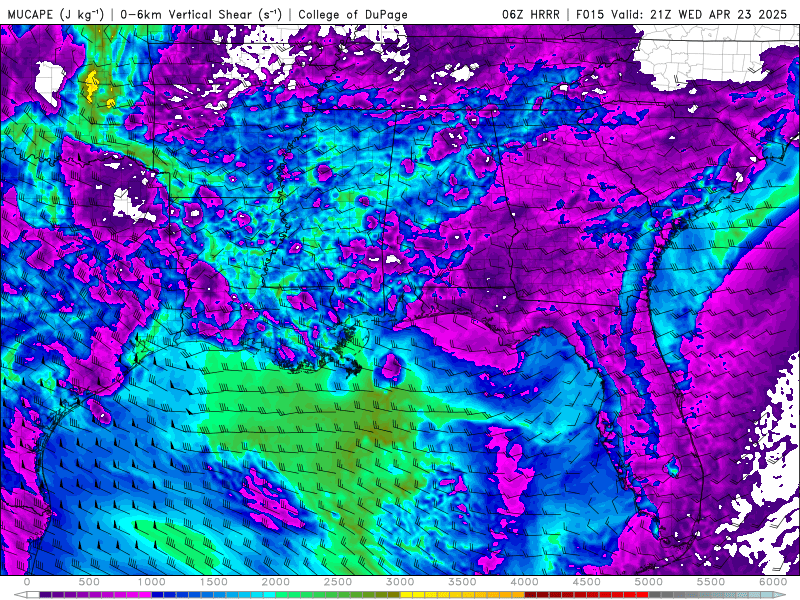Click the 2000 tick label on color scale
Viewport: 800px width, 600px height.
pyautogui.click(x=276, y=582)
